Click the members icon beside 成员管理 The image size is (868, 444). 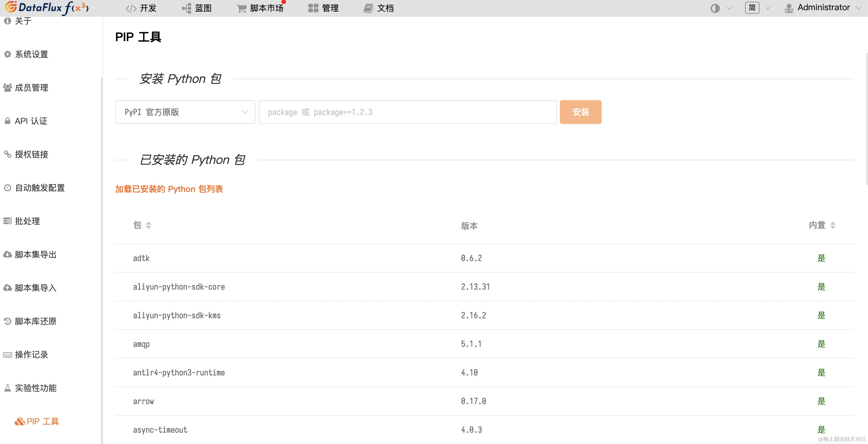pos(7,88)
